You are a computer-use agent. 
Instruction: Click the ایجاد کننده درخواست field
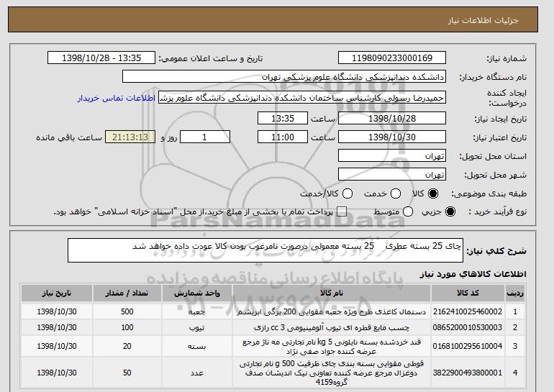[302, 98]
